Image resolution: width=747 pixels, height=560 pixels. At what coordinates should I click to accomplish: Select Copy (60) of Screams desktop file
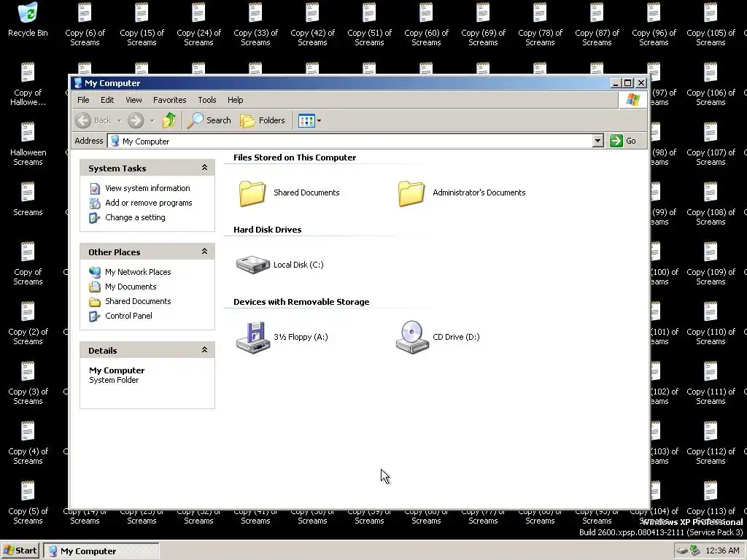[426, 24]
